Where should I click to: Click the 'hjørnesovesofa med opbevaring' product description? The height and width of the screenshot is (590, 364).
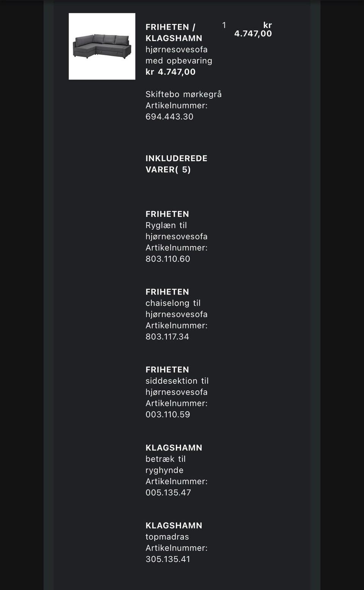(x=179, y=55)
